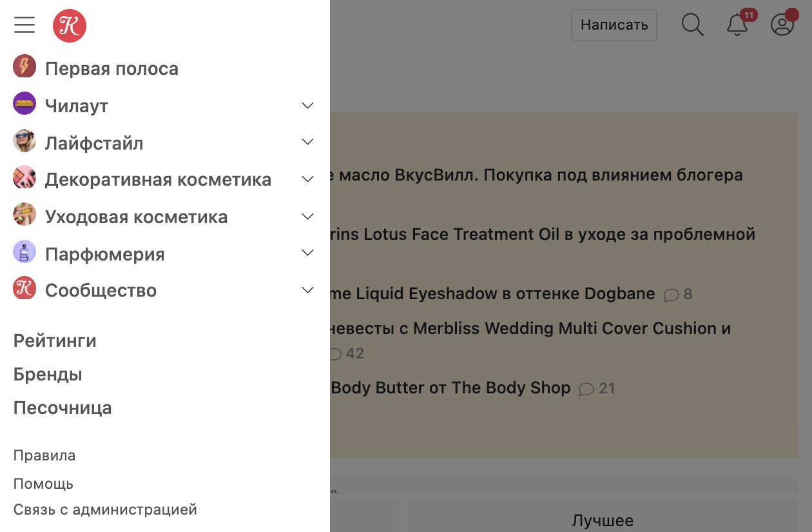Expand the Лайфстайл section chevron
The image size is (812, 532).
click(307, 142)
